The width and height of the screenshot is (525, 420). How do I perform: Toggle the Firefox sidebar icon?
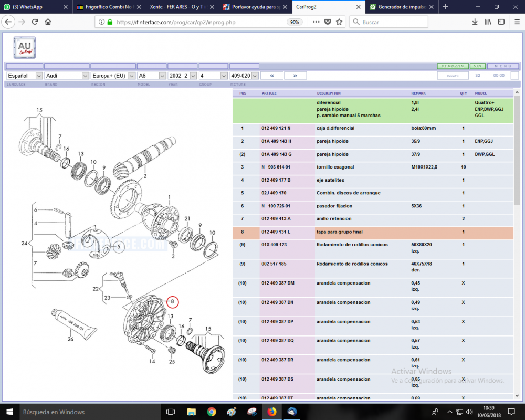501,22
